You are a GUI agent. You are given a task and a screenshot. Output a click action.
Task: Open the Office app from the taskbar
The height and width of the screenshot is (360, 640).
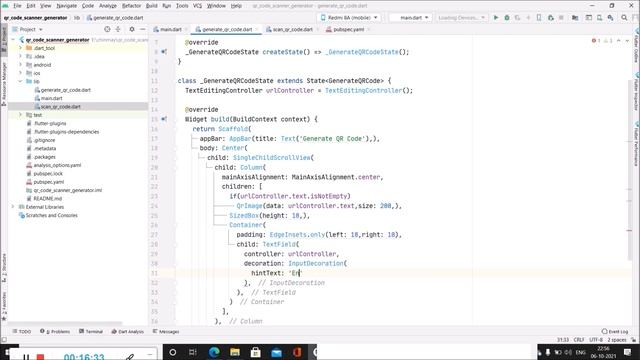point(297,352)
